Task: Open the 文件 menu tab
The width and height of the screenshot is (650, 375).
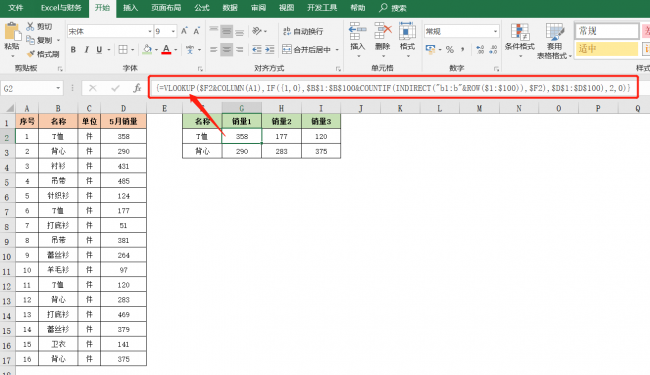Action: pyautogui.click(x=16, y=8)
